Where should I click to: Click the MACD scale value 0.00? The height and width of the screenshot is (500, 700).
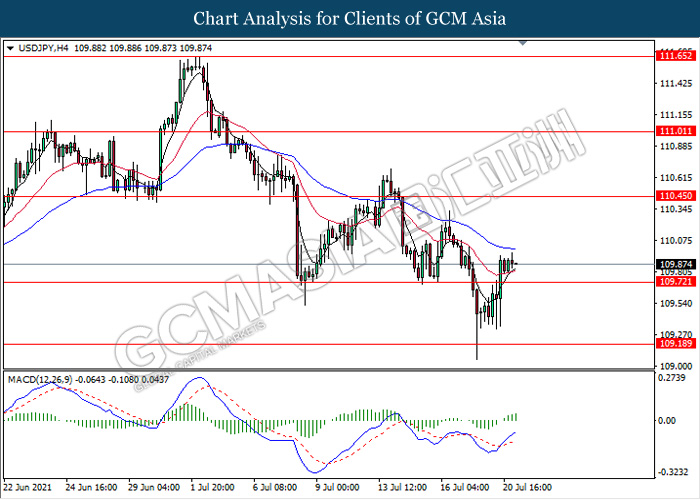668,421
